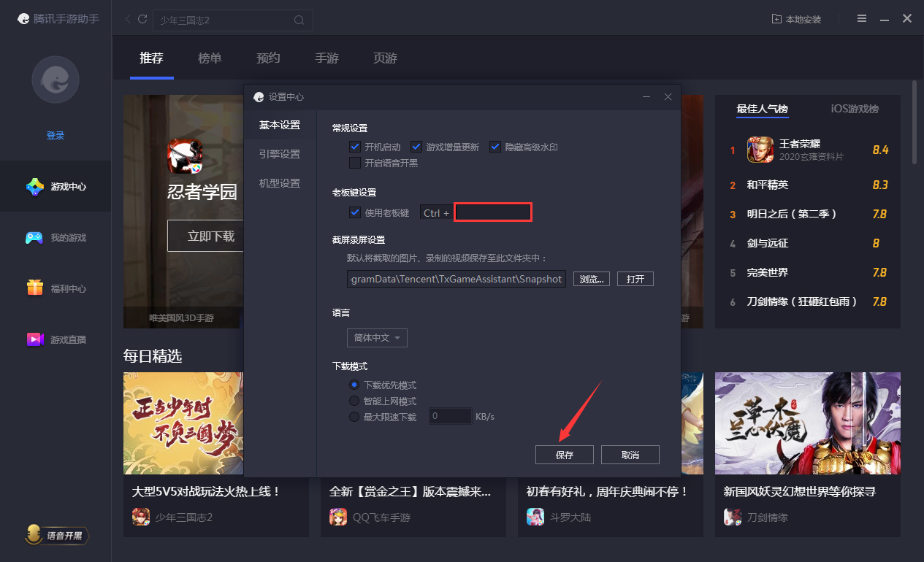The width and height of the screenshot is (924, 562).
Task: Open the 手游 tab at the top
Action: pos(327,58)
